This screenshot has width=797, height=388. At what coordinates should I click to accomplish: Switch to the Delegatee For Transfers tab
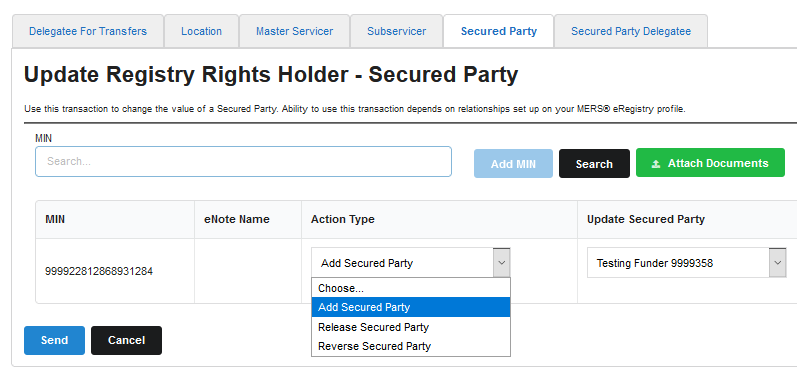[88, 32]
